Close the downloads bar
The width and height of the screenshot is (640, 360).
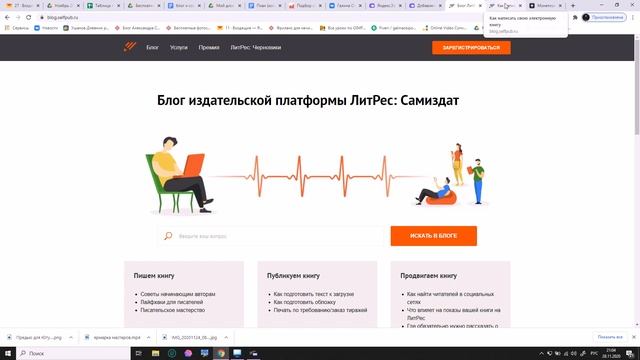point(633,337)
